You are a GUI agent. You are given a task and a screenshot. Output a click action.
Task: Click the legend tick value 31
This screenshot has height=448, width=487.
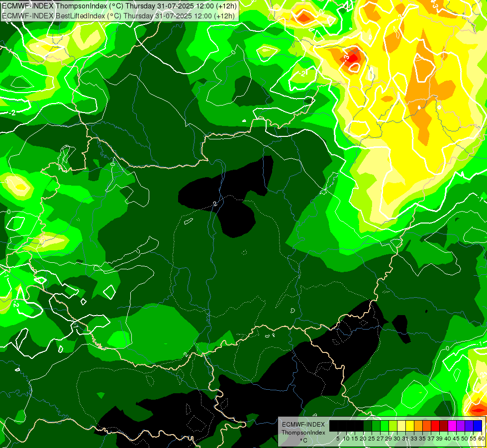(405, 439)
